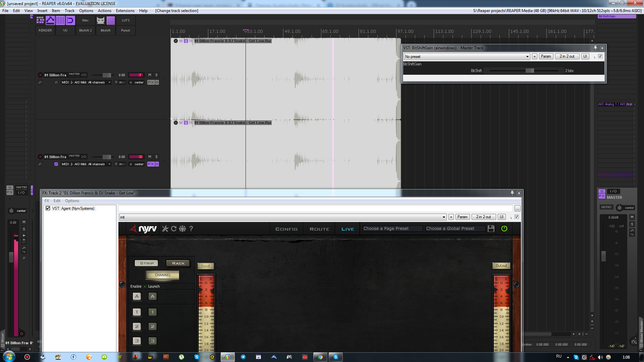
Task: Click the Nyrv question mark help icon
Action: (191, 229)
